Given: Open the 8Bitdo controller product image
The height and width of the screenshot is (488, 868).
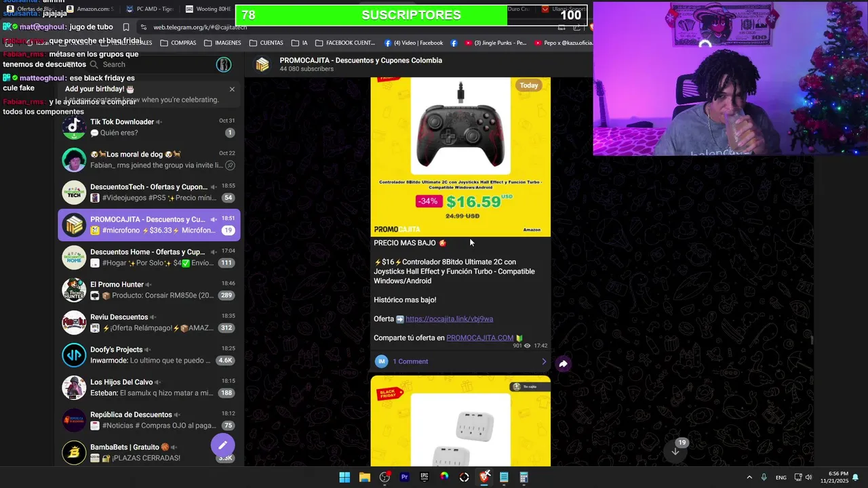Looking at the screenshot, I should pos(460,157).
